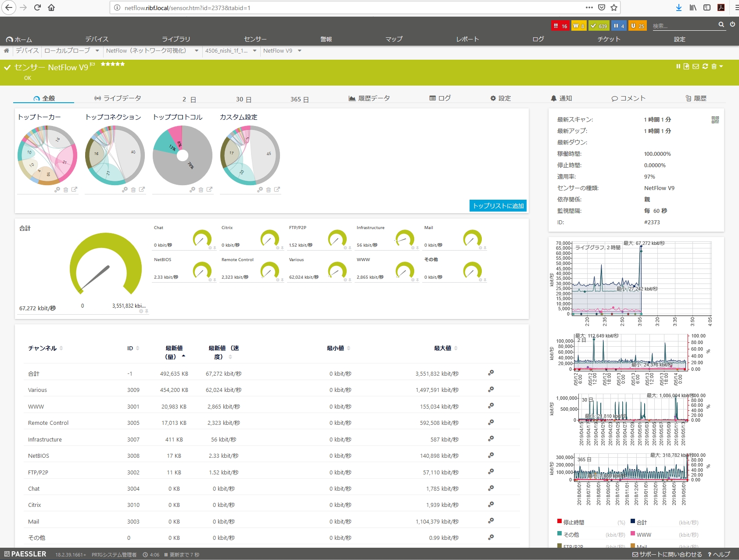Open settings gear for トップトーカー chart
Viewport: 739px width, 560px height.
point(57,190)
